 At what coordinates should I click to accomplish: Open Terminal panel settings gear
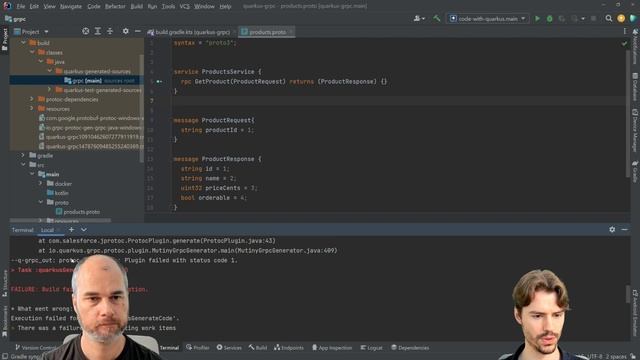(x=612, y=229)
